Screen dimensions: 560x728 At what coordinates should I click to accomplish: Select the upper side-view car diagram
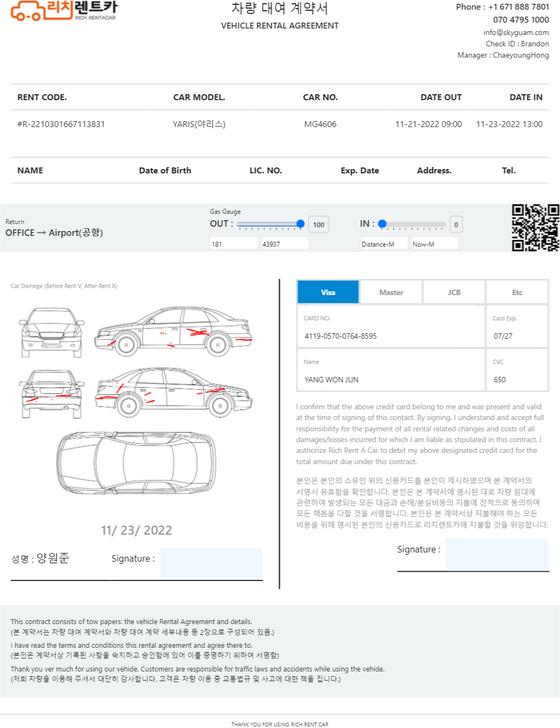pos(173,331)
